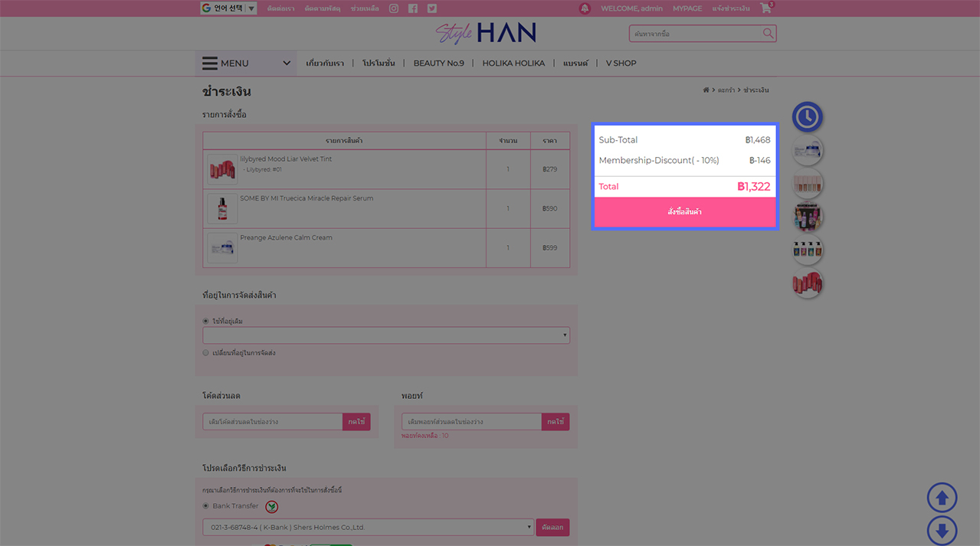980x546 pixels.
Task: Click the blue clock recently-viewed icon
Action: 807,117
